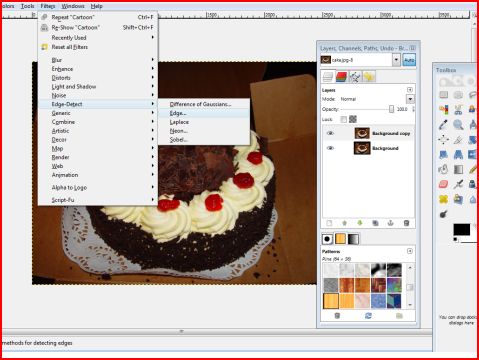Open the Help menu
The width and height of the screenshot is (479, 360).
[97, 6]
